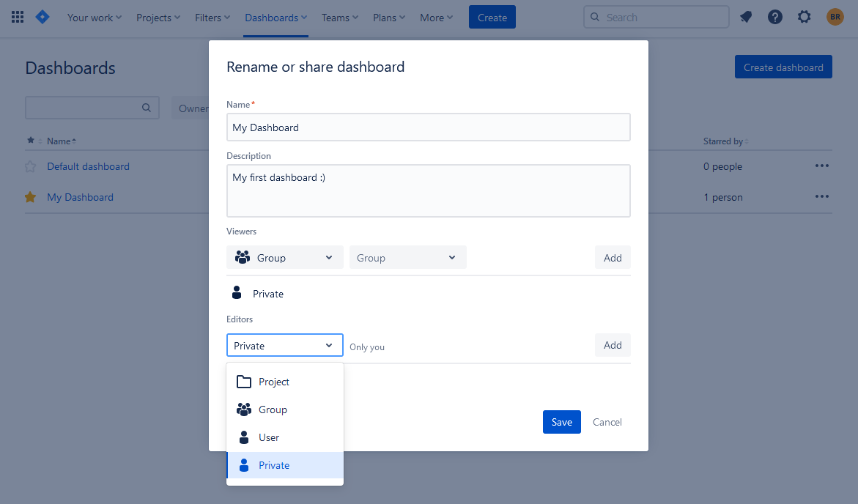Open the Dashboards menu
This screenshot has height=504, width=858.
point(275,18)
